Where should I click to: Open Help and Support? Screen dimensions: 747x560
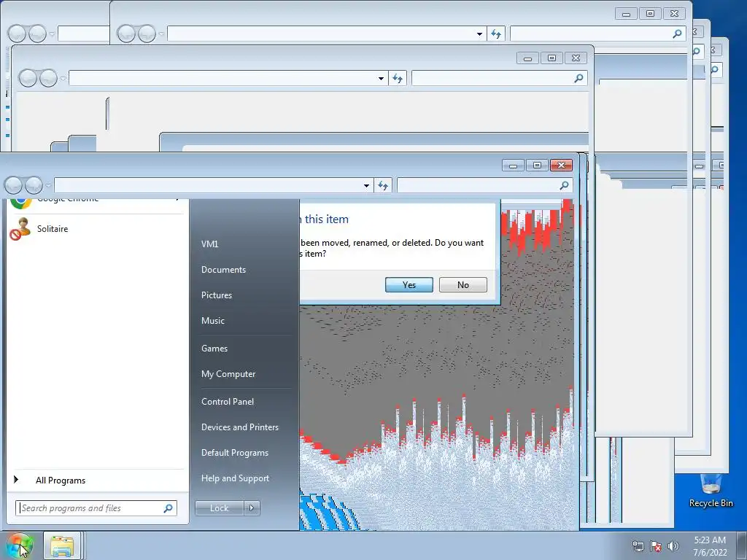pos(235,478)
